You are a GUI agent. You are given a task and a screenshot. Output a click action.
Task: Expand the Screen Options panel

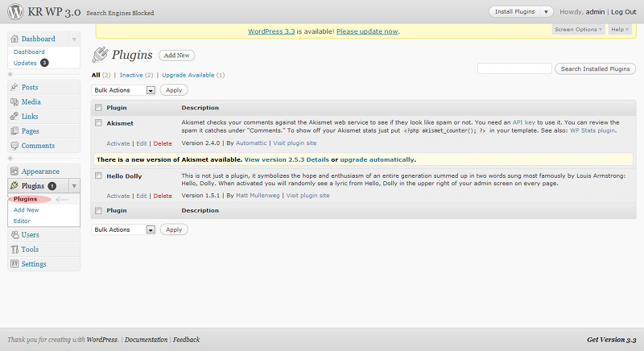[x=578, y=30]
